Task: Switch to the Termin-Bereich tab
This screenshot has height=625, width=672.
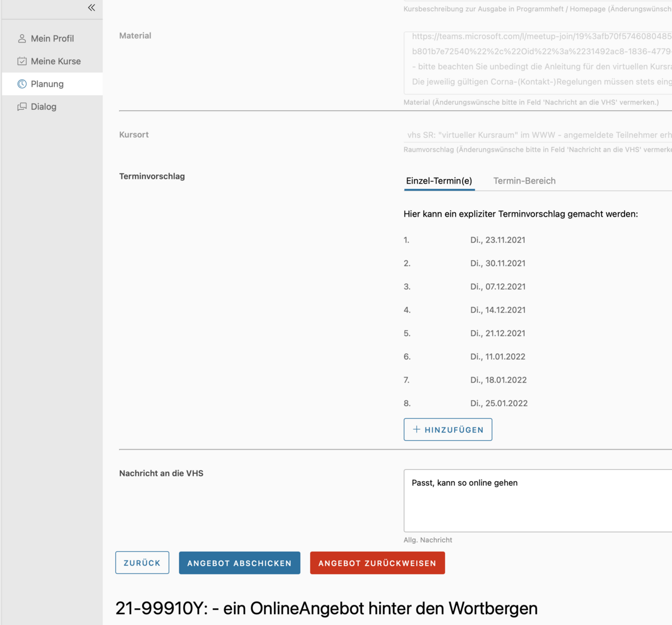Action: (524, 181)
